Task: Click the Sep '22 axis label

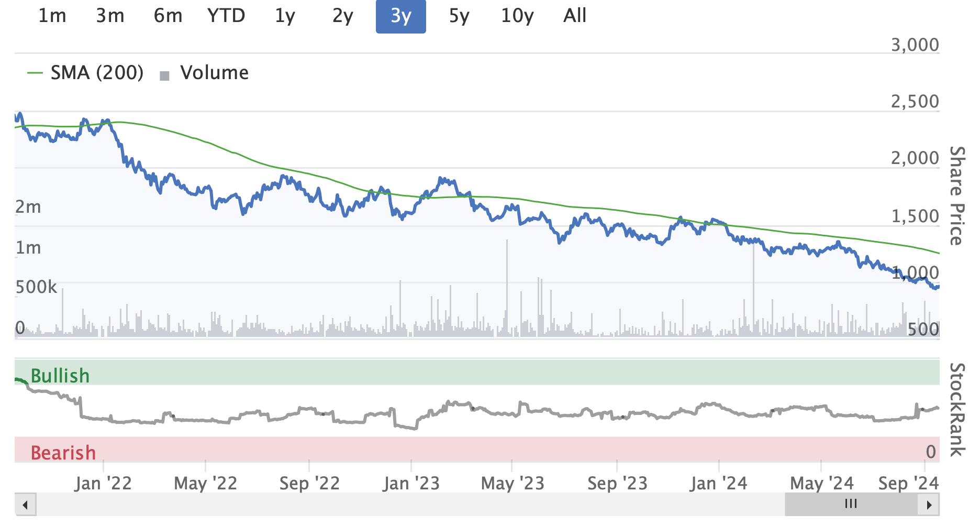Action: 309,483
